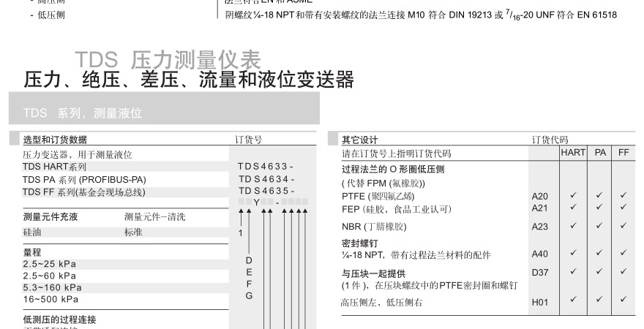Screen dimensions: 644x329
Task: Click order code "H01"
Action: pyautogui.click(x=539, y=303)
